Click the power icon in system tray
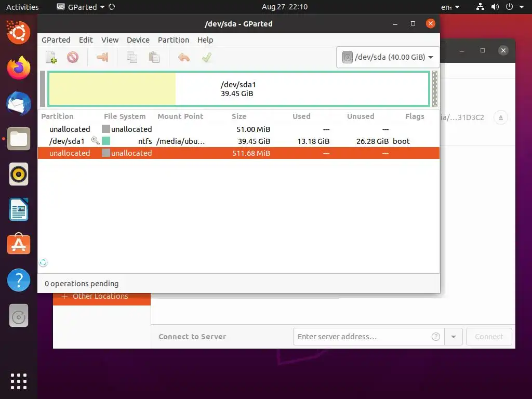Viewport: 532px width, 399px height. coord(509,7)
